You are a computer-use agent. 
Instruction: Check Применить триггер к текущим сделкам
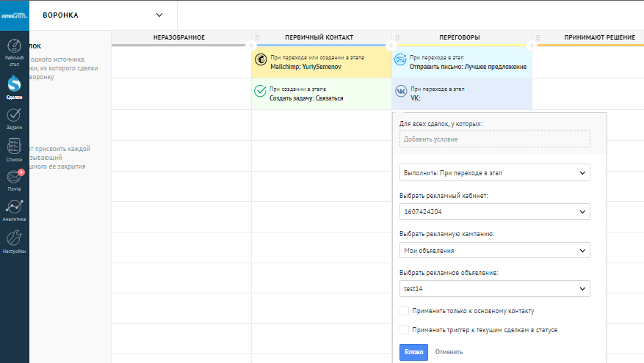pyautogui.click(x=405, y=330)
